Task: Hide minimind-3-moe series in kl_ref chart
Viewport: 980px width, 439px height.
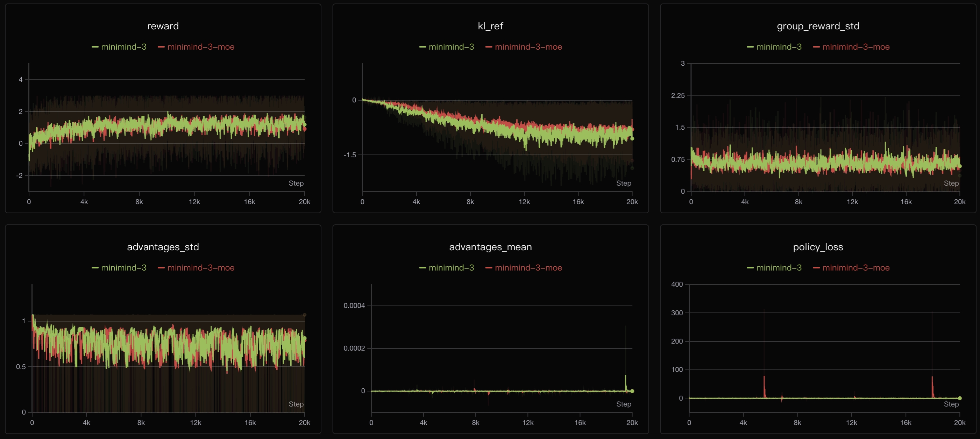Action: pyautogui.click(x=528, y=47)
